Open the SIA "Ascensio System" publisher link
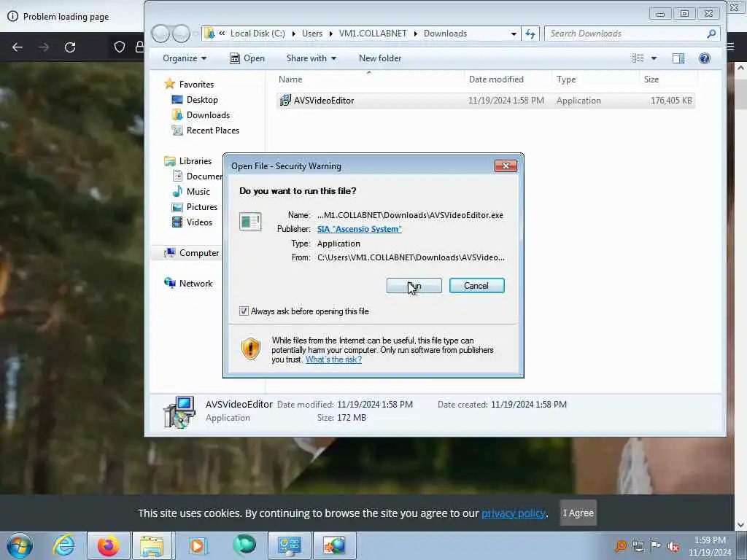 [359, 229]
